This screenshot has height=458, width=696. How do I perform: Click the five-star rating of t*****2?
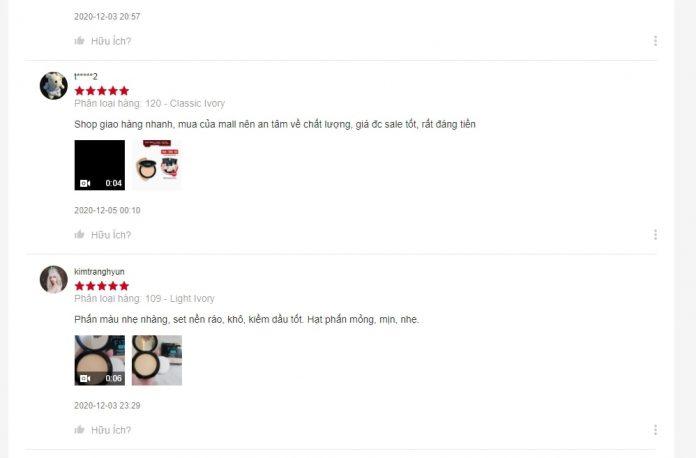tap(102, 91)
